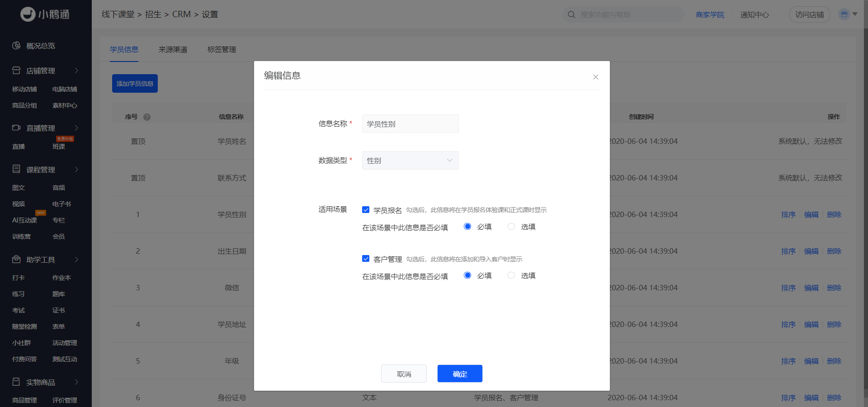868x407 pixels.
Task: Click the 搜索功能与帮助 search box
Action: [624, 14]
